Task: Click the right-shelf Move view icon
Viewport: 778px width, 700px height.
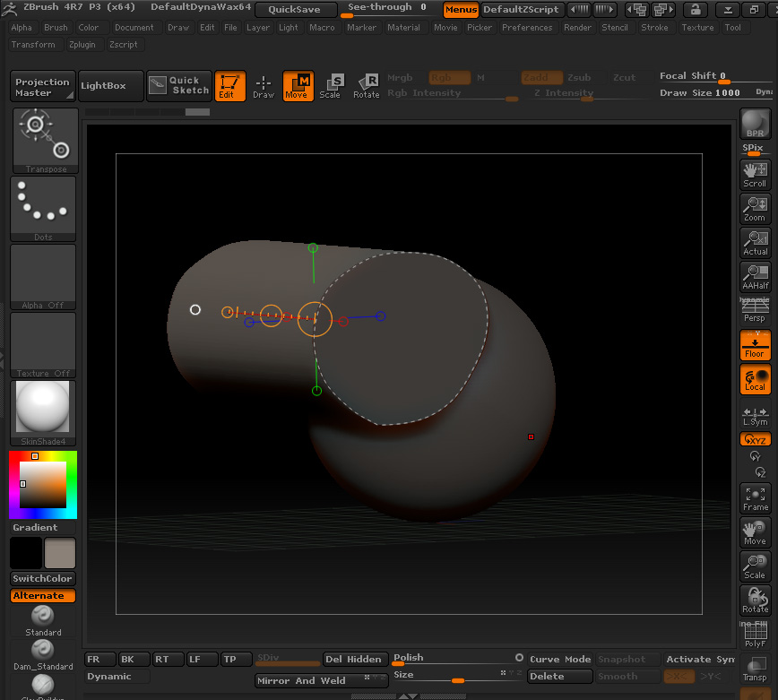Action: 756,532
